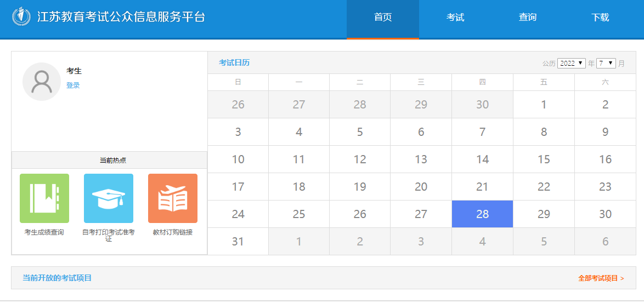Select July 1 in the calendar
The image size is (644, 303).
[544, 105]
